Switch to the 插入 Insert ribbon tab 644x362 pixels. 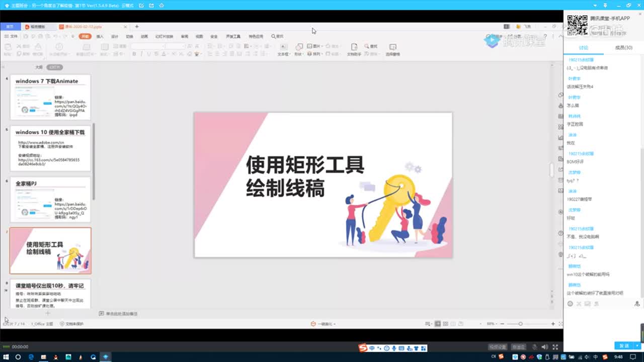[x=100, y=36]
